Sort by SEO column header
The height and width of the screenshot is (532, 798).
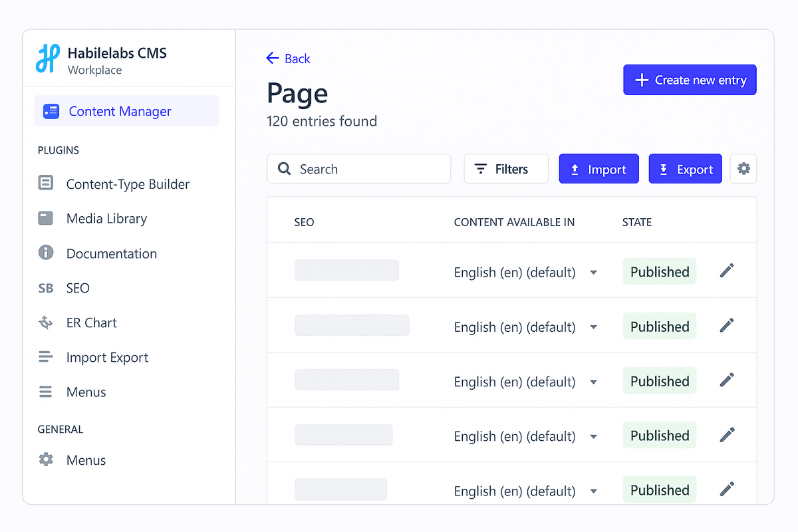(x=304, y=222)
